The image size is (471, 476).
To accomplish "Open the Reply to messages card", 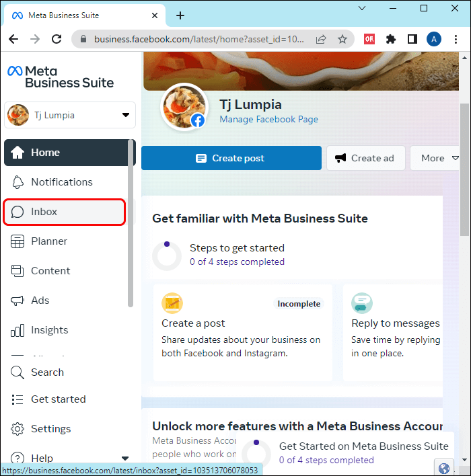I will (x=392, y=332).
